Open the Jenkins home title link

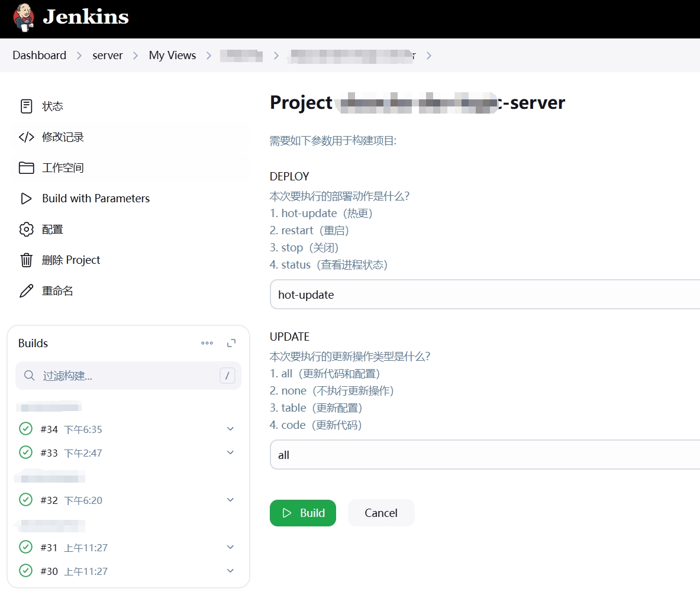coord(86,17)
